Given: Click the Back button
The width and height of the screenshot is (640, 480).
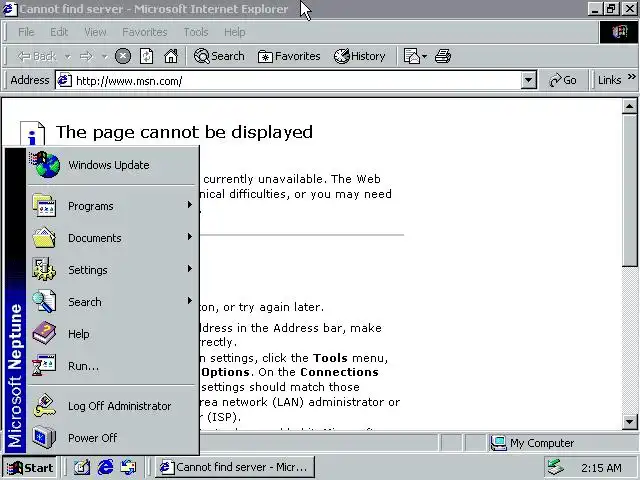Looking at the screenshot, I should [37, 56].
